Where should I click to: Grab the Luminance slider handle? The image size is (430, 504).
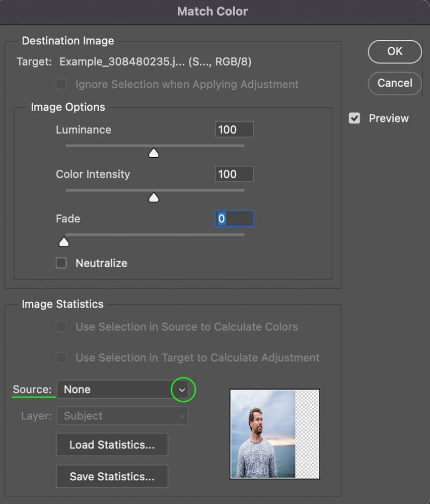point(154,153)
